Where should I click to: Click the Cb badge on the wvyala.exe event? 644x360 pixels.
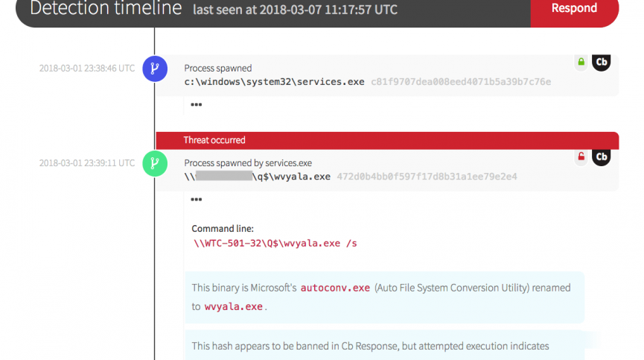(601, 157)
